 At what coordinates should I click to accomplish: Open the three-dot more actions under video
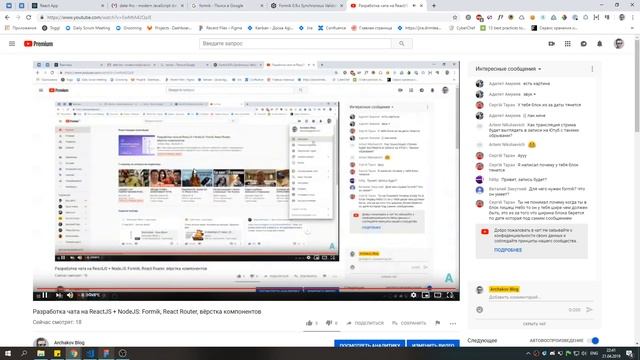click(453, 323)
